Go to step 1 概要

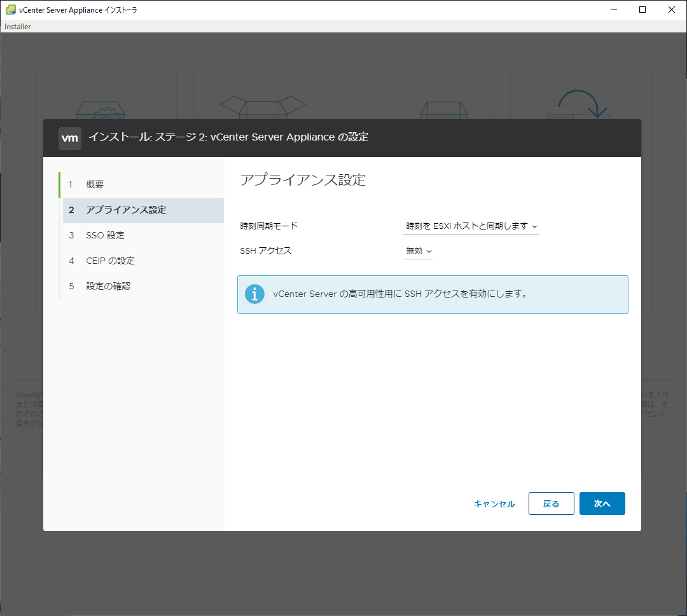[x=142, y=184]
